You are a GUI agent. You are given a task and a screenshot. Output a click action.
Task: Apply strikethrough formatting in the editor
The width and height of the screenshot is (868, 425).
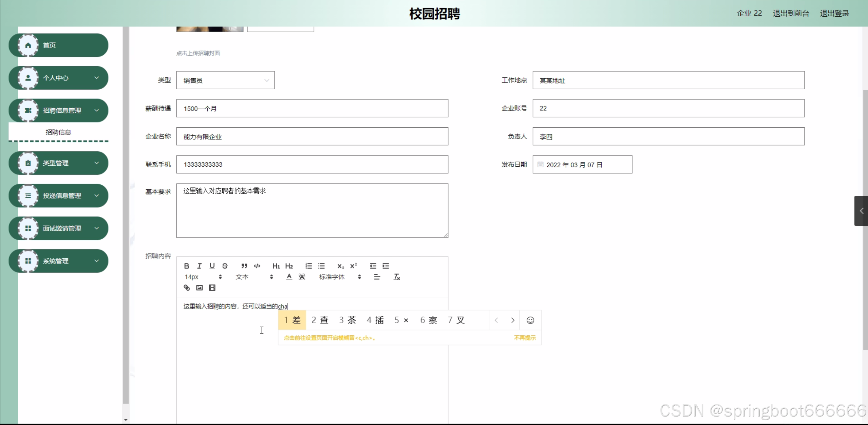point(225,266)
